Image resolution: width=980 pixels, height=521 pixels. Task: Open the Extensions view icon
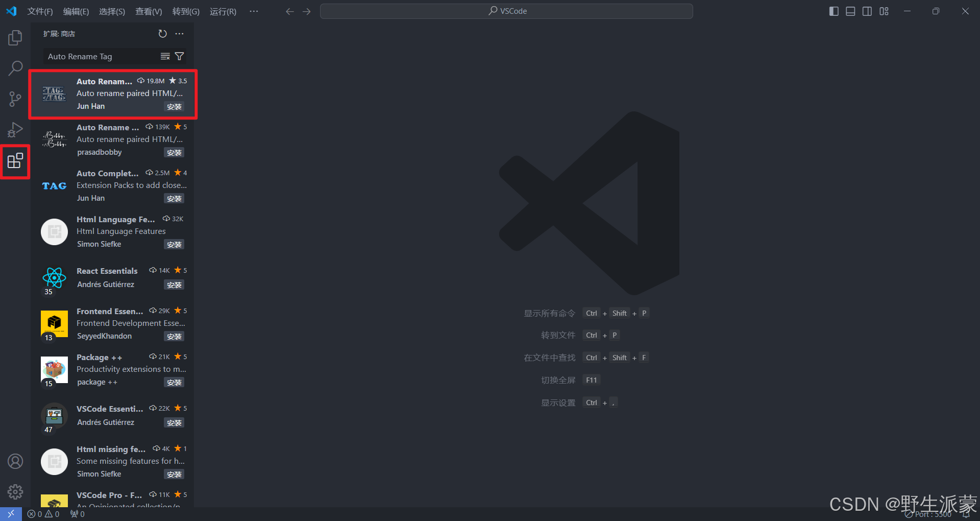tap(15, 161)
